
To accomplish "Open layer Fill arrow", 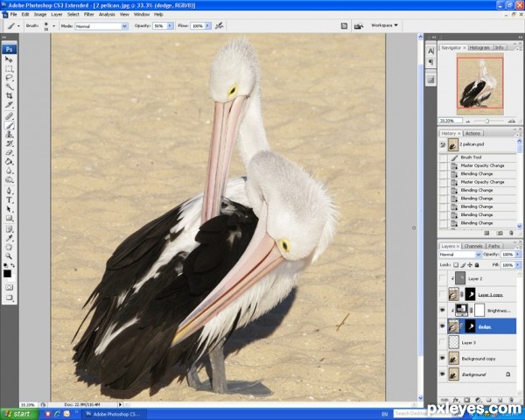I will click(518, 265).
